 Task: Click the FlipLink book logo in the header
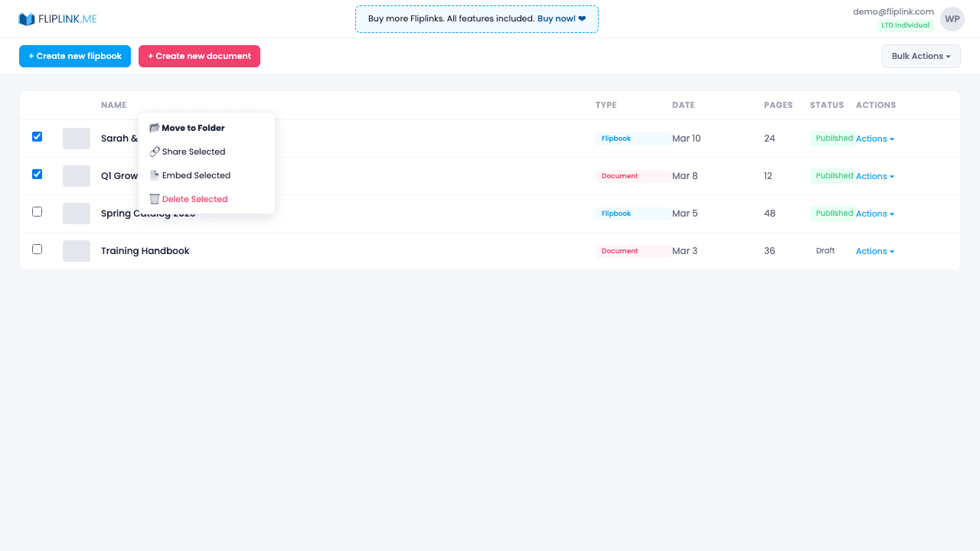tap(28, 18)
